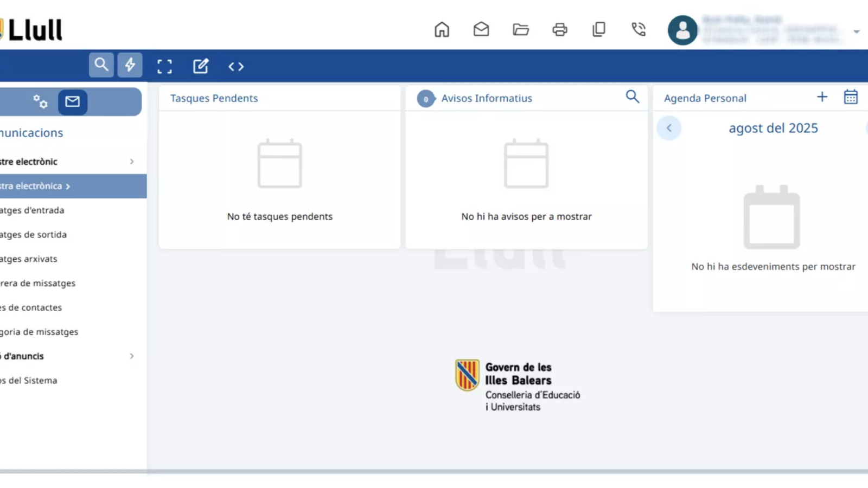Click the 'Tasques Pendents' panel title

[214, 98]
